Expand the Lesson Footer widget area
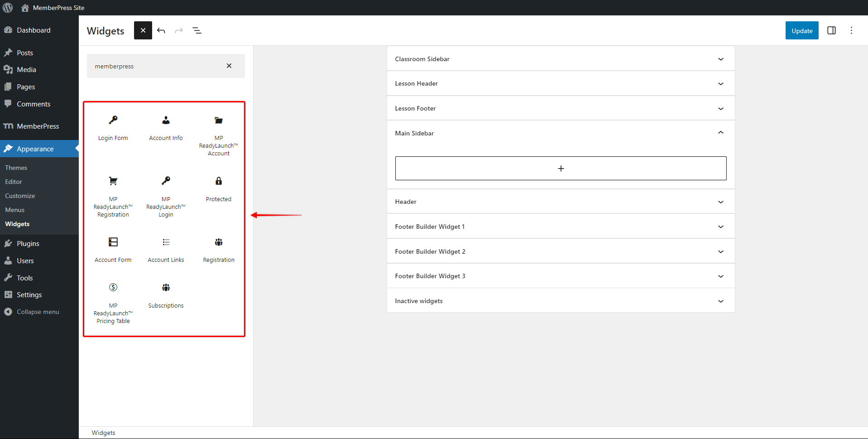 point(561,108)
